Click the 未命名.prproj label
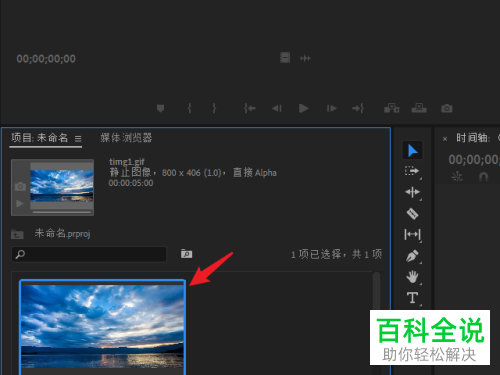Screen dimensions: 500x375 62,233
